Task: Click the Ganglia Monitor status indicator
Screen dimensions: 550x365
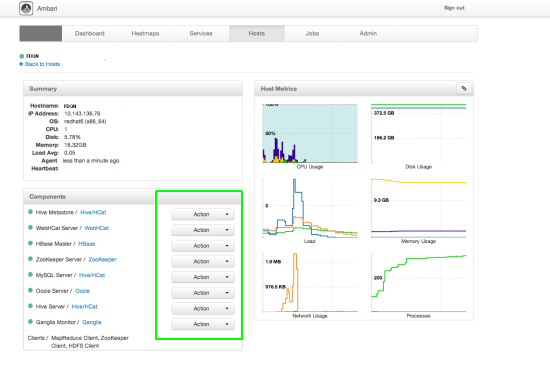Action: 30,322
